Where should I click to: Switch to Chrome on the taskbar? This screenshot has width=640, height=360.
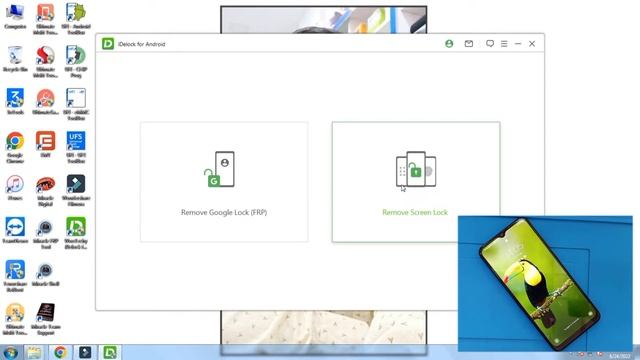60,352
